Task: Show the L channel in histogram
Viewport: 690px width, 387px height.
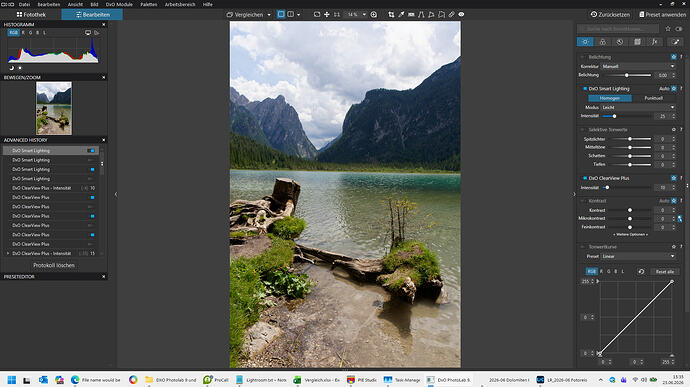Action: click(44, 33)
